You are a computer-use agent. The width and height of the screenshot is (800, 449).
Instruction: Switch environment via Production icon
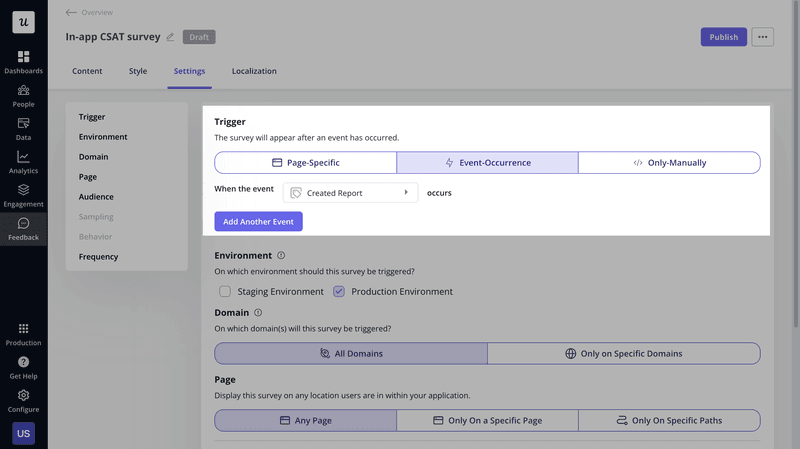[23, 335]
